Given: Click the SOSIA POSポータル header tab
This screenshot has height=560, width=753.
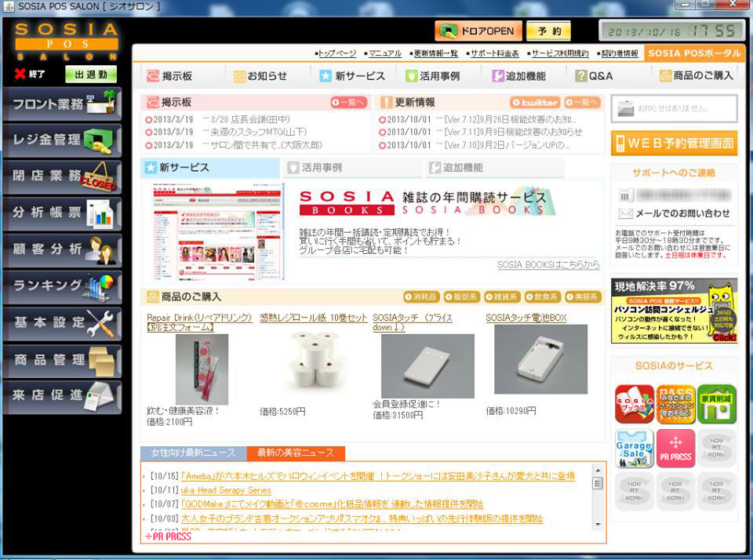Looking at the screenshot, I should coord(694,53).
